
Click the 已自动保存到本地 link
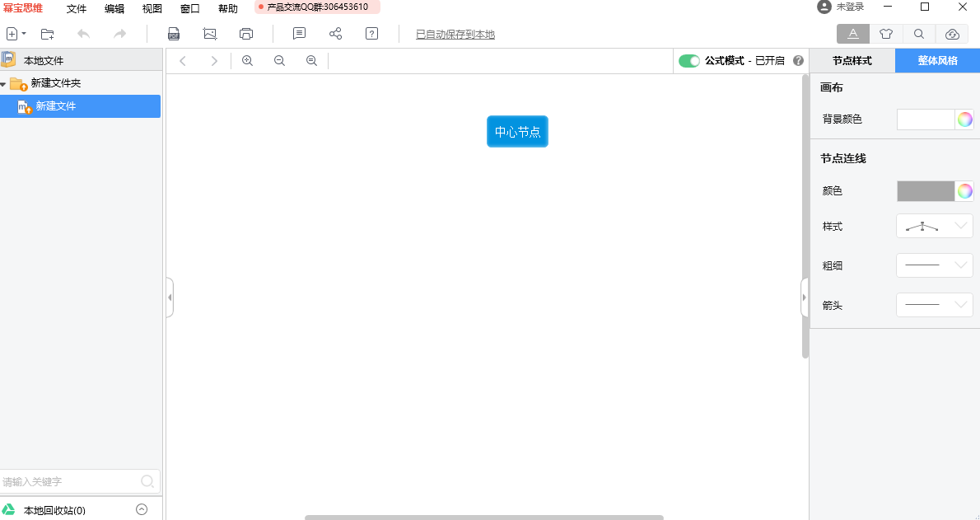(455, 35)
